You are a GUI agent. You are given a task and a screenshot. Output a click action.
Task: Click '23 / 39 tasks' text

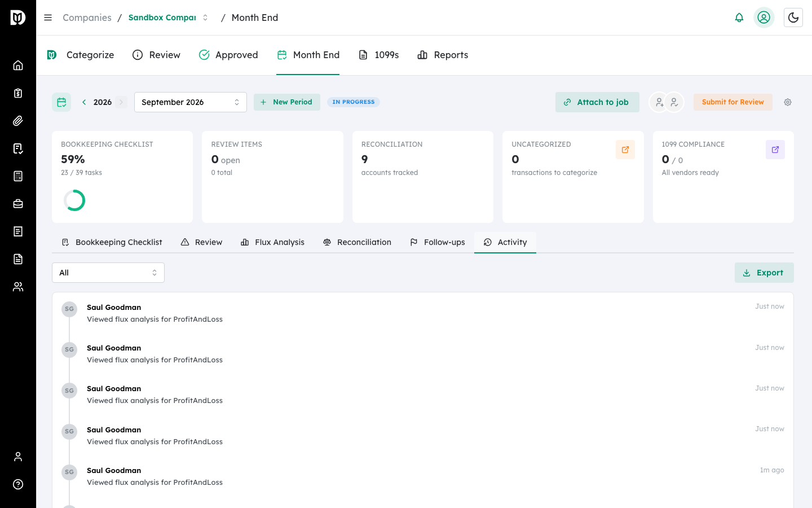click(81, 173)
